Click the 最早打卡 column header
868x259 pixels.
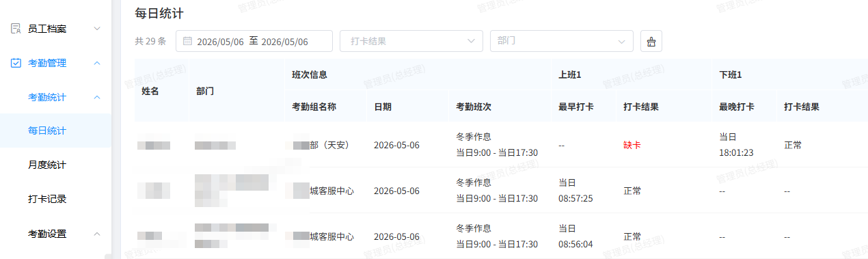[576, 107]
